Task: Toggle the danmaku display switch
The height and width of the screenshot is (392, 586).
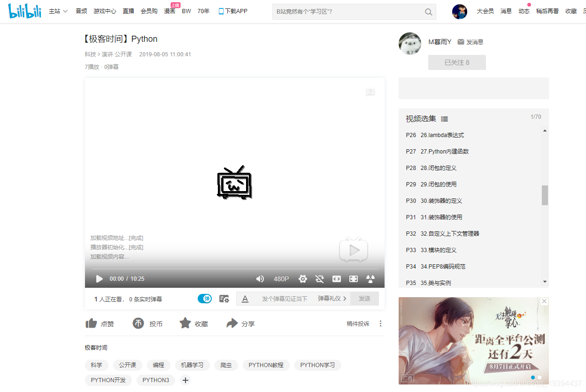Action: point(205,299)
